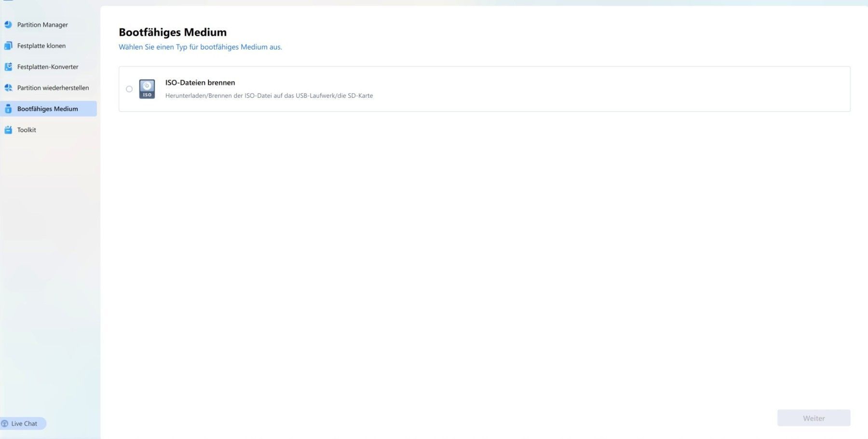Click the Weiter button
Image resolution: width=868 pixels, height=439 pixels.
[x=814, y=418]
